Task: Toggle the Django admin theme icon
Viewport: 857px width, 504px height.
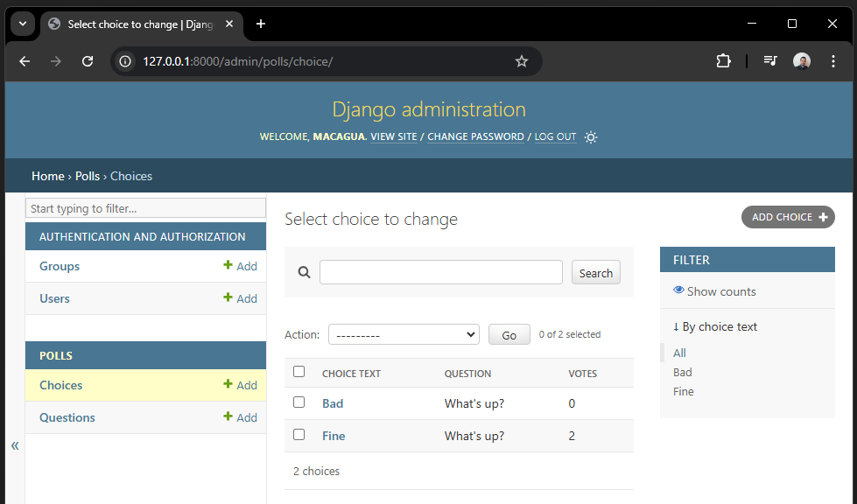Action: click(x=591, y=137)
